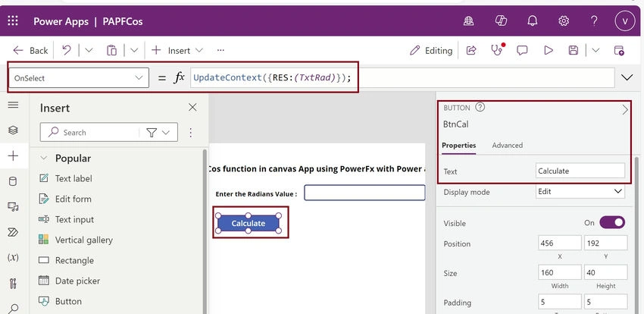Open the Display mode dropdown

(580, 192)
